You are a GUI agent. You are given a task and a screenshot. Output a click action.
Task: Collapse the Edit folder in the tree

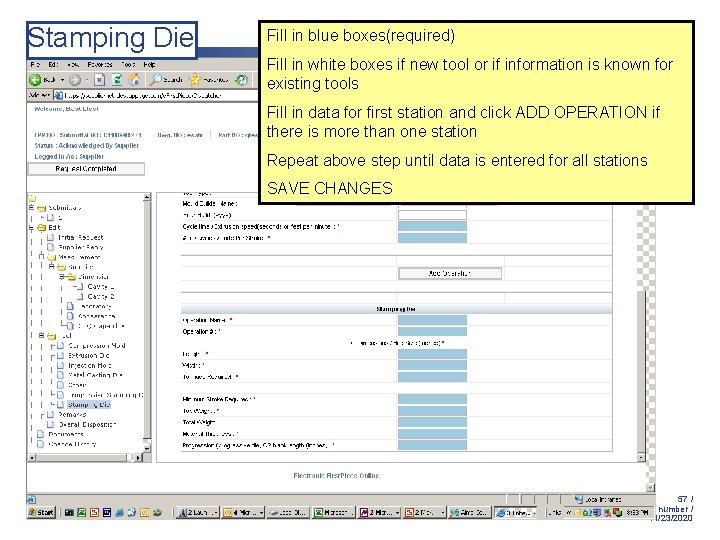[x=32, y=227]
